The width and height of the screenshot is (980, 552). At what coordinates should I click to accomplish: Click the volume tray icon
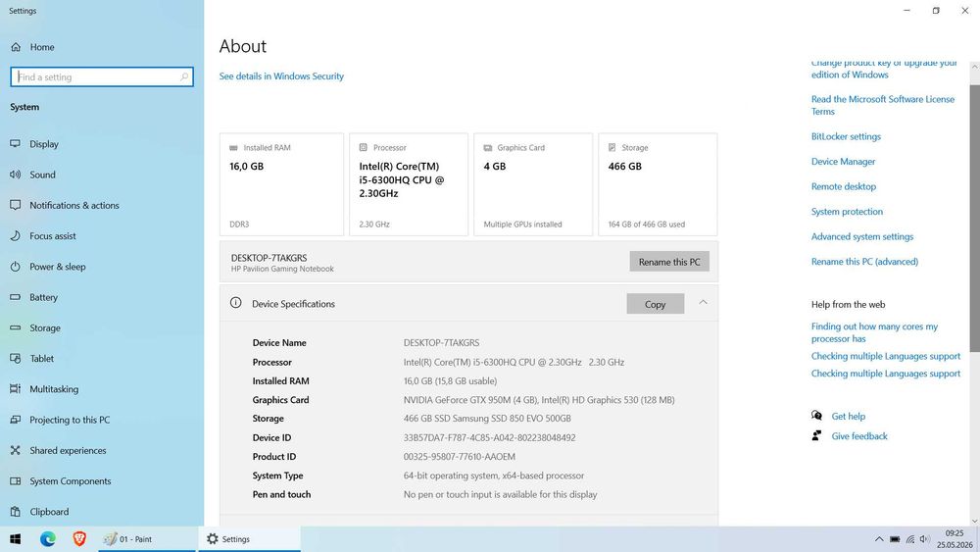[x=924, y=539]
